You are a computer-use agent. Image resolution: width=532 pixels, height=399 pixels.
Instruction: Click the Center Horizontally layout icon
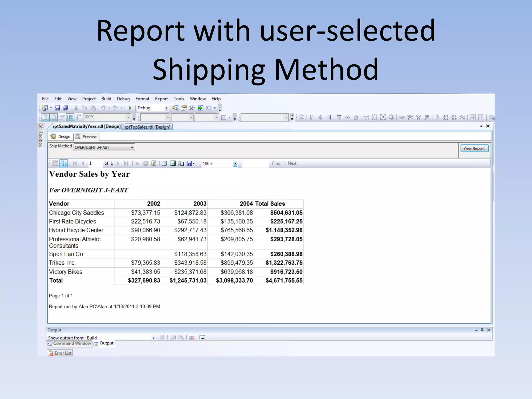[x=473, y=117]
